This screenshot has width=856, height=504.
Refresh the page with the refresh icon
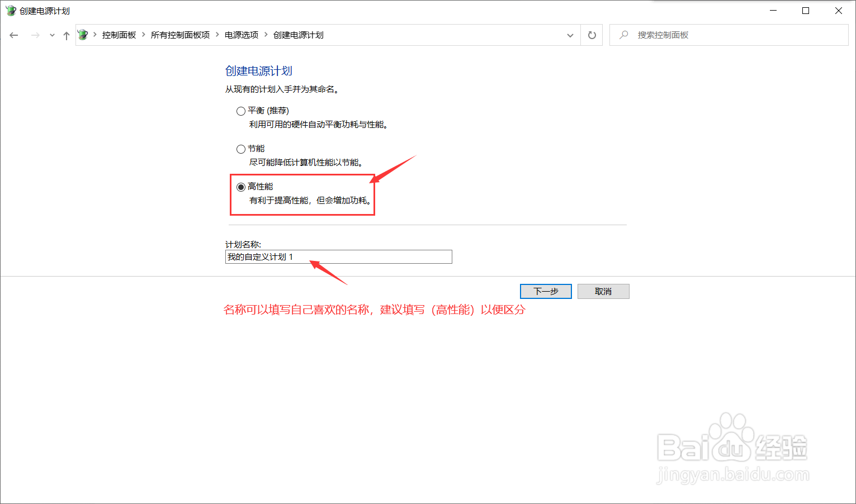[592, 35]
